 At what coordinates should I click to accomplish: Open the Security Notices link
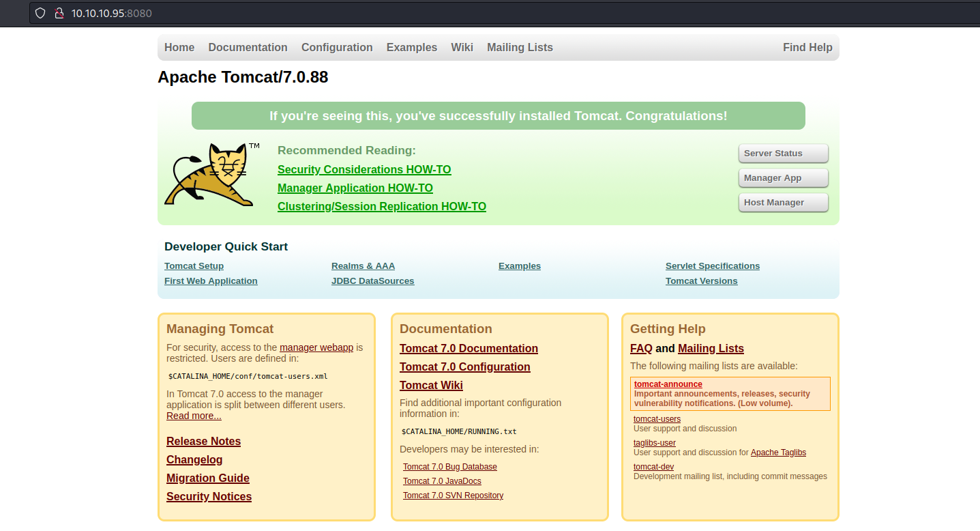click(209, 496)
